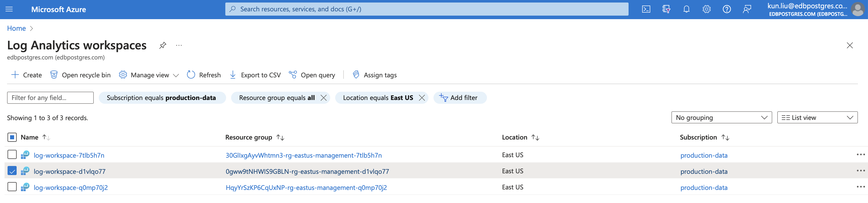
Task: Uncheck the box for log-workspace-d1vlqo77
Action: tap(12, 171)
